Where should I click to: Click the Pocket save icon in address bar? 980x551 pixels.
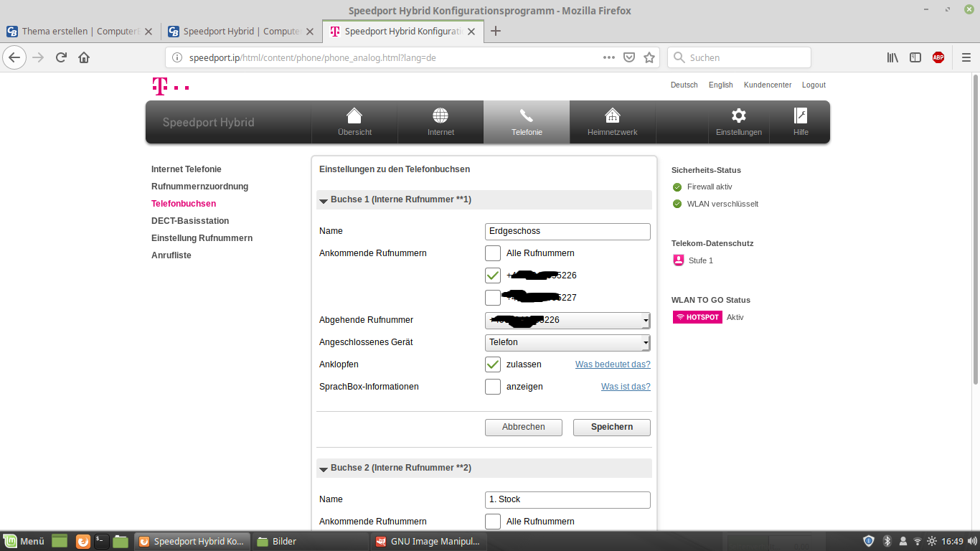[x=629, y=57]
